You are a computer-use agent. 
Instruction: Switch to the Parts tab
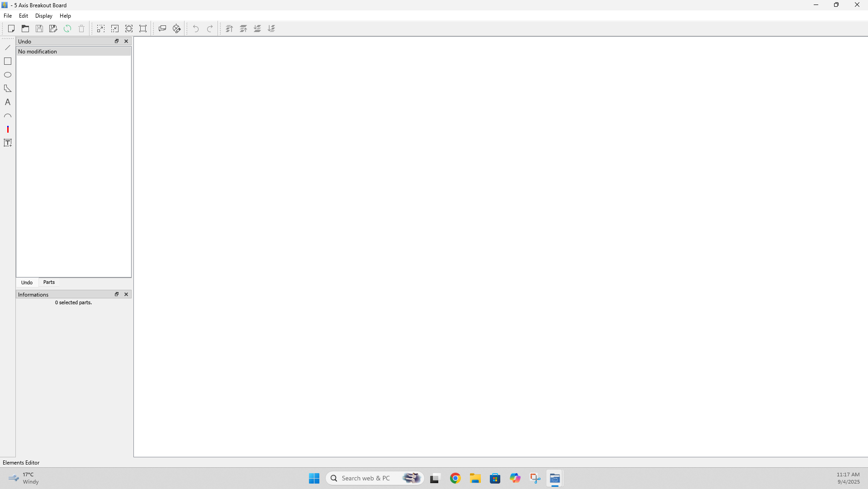point(49,282)
